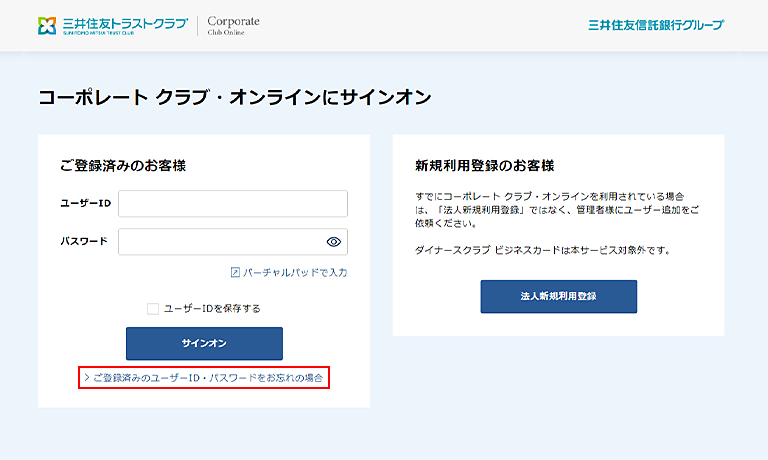Click the Sumitomo Mitsui Trust Club logo
This screenshot has height=460, width=768.
(x=113, y=25)
